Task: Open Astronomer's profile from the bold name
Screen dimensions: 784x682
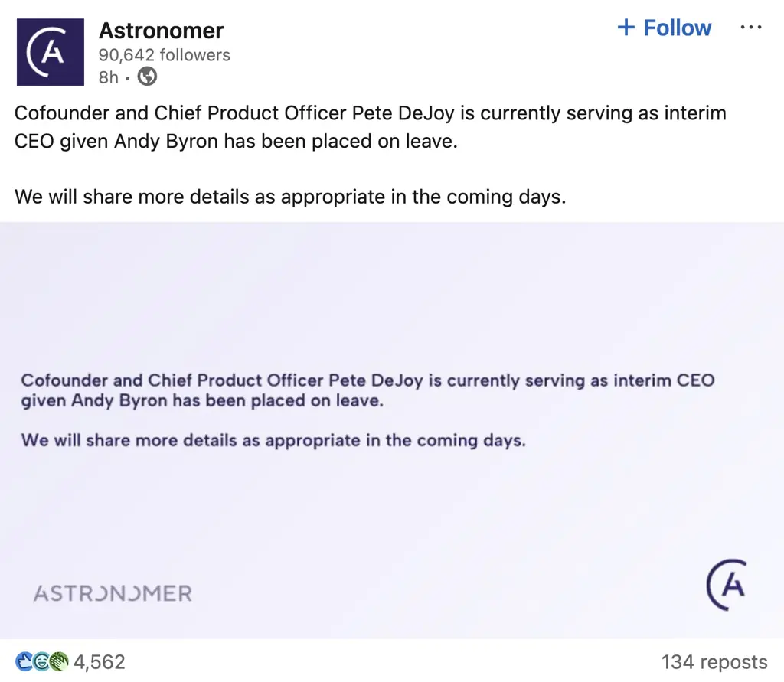Action: [161, 30]
